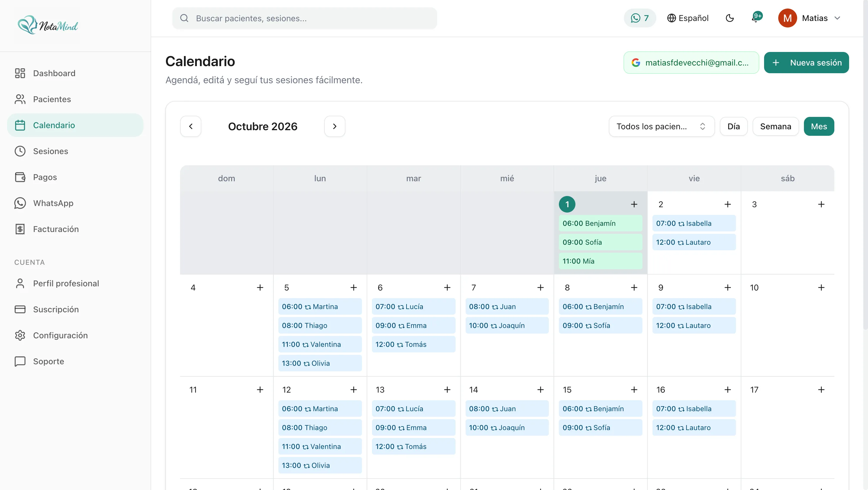The height and width of the screenshot is (490, 868).
Task: Open the Suscripción page
Action: [75, 309]
